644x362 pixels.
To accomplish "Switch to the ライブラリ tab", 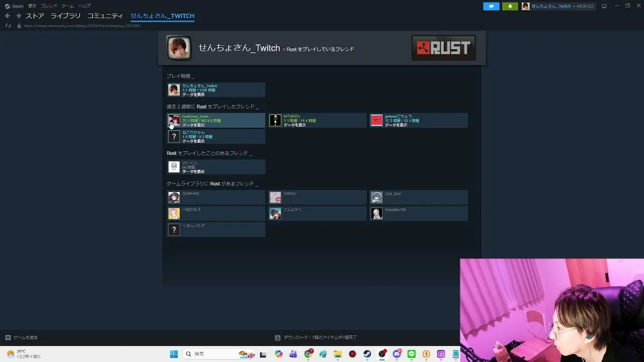I will pos(65,16).
